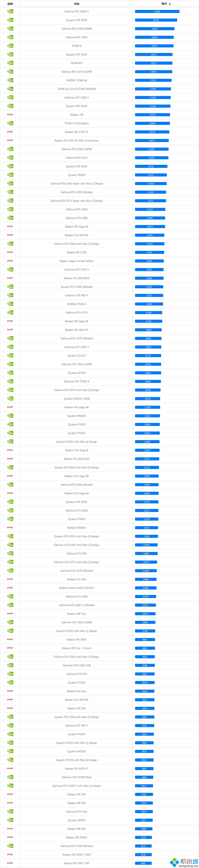This screenshot has width=199, height=868.
Task: Click the 跑分 column header label
Action: (x=164, y=4)
